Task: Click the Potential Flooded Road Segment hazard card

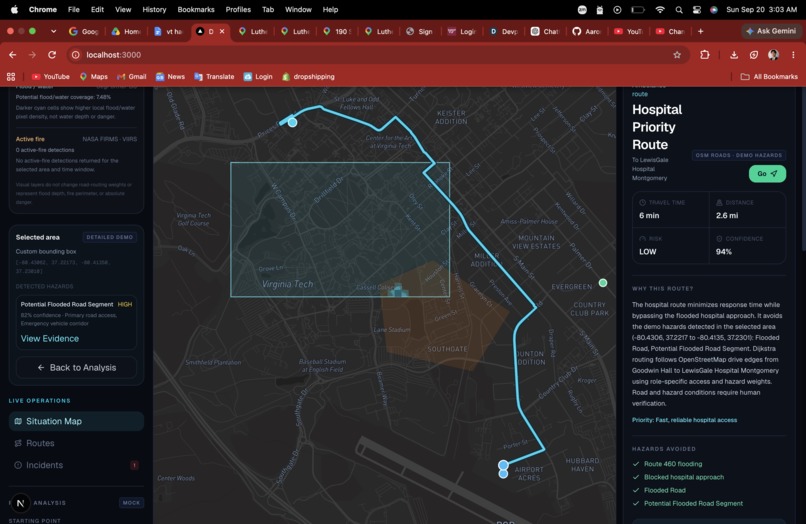Action: click(x=77, y=322)
